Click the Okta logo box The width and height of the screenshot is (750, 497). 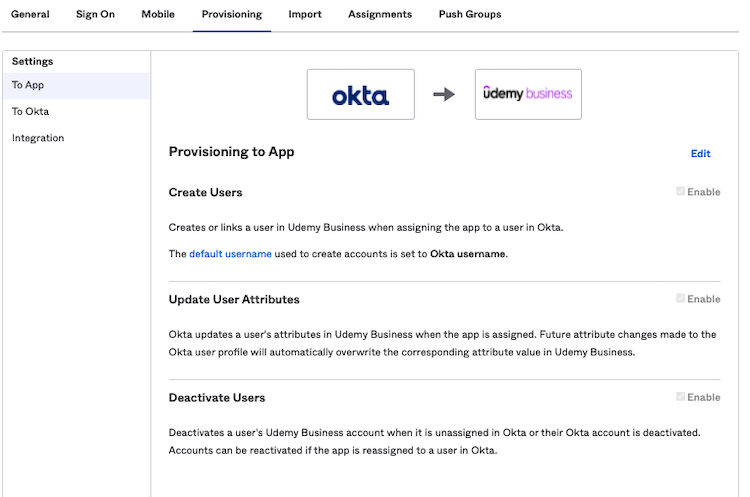[360, 94]
